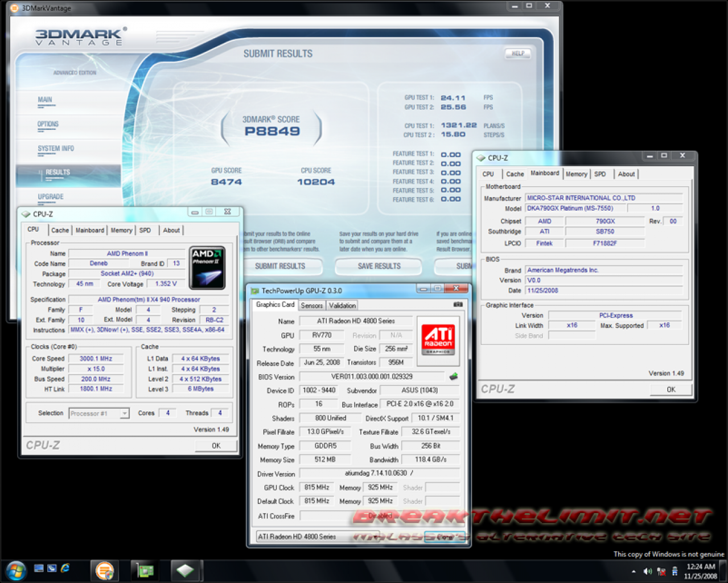Click the Close button in GPU-Z

(x=445, y=537)
